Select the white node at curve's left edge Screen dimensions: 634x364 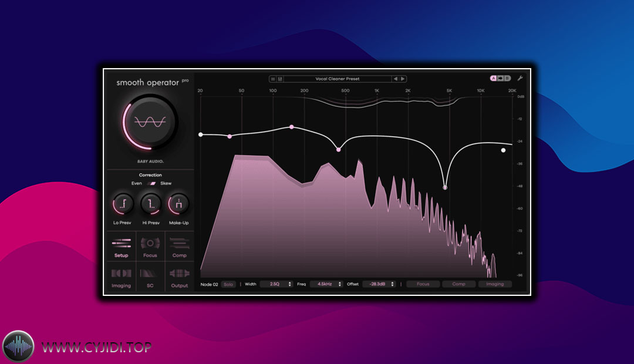tap(201, 134)
